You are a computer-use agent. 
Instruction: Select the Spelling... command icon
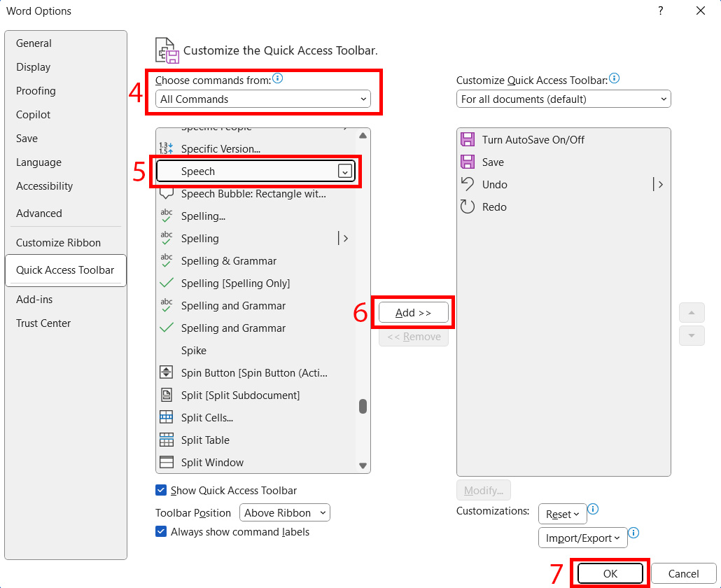166,216
